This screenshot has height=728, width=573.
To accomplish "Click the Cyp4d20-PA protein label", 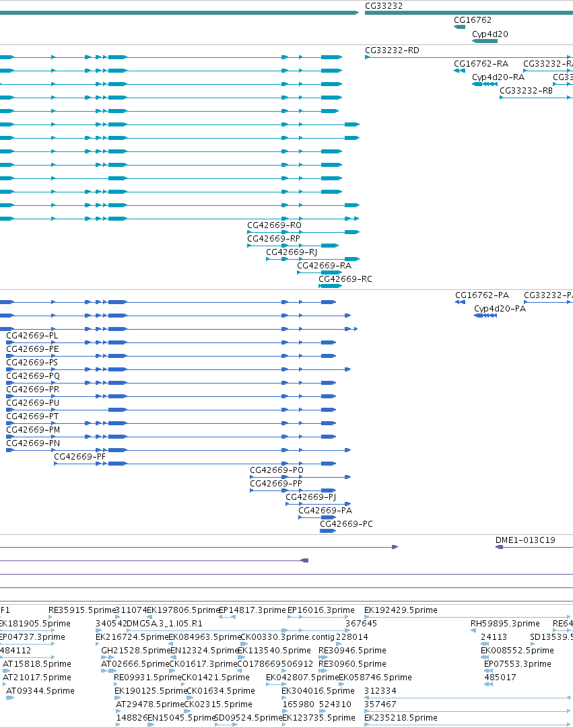I will pos(500,309).
